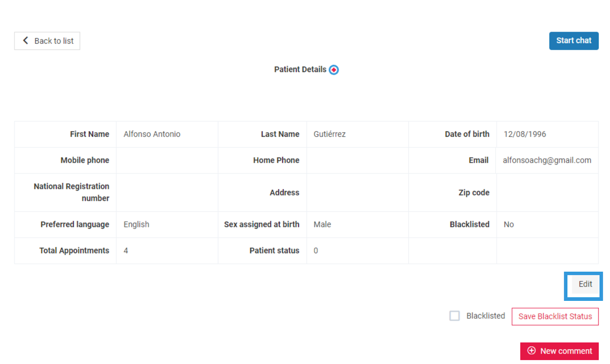Click the Preferred language value English
610x364 pixels.
136,224
